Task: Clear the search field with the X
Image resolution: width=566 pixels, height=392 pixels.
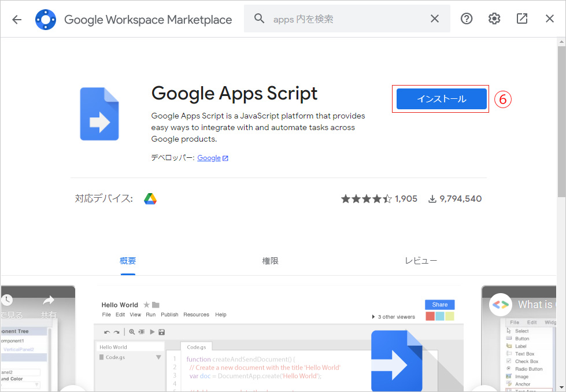Action: (435, 19)
